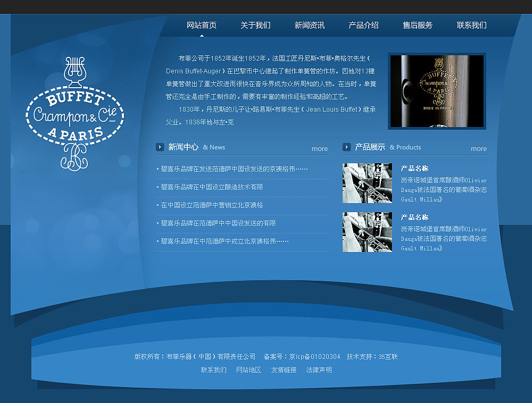Click the & News subtitle text

[x=214, y=147]
